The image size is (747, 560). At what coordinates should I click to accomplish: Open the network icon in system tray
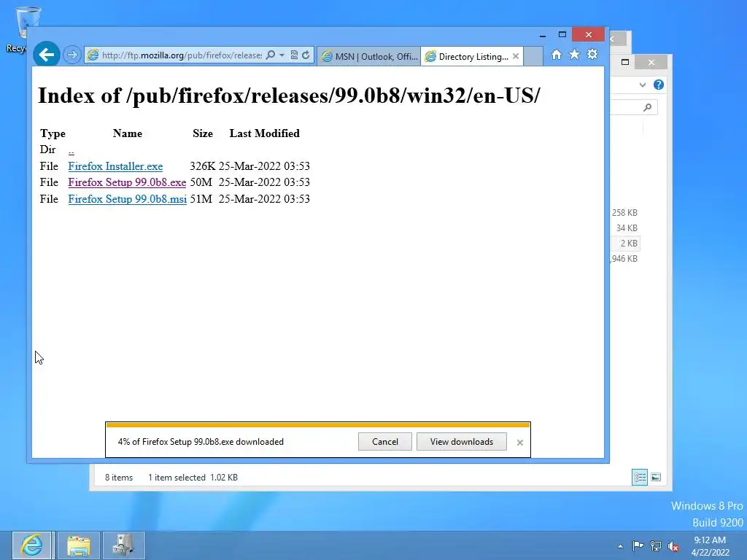pyautogui.click(x=656, y=545)
